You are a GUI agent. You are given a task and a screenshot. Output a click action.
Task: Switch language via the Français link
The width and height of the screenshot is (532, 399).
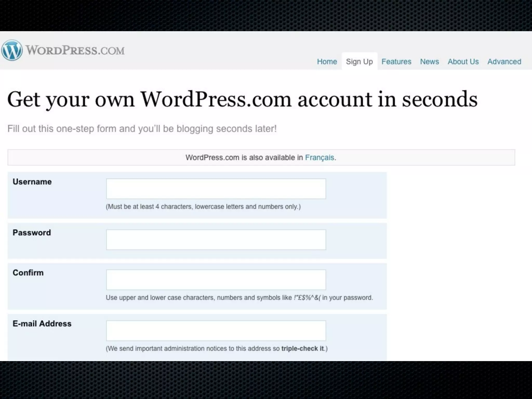coord(319,157)
